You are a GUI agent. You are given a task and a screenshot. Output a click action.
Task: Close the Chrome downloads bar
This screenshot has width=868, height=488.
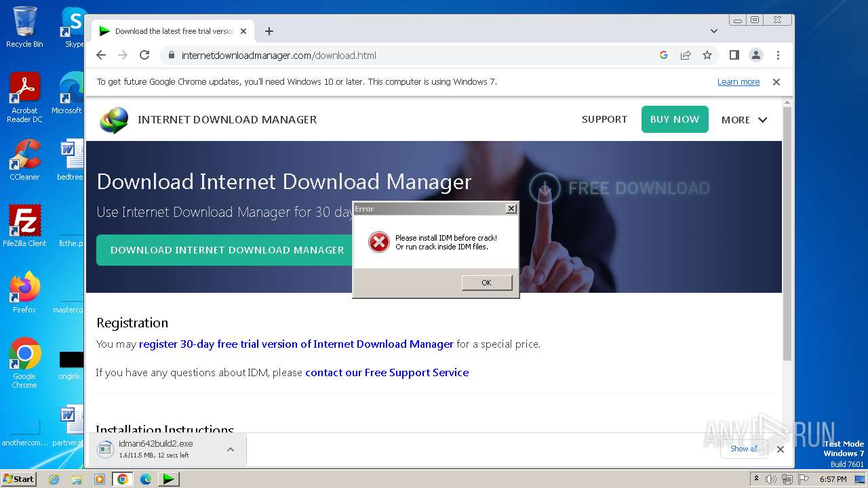pos(781,449)
